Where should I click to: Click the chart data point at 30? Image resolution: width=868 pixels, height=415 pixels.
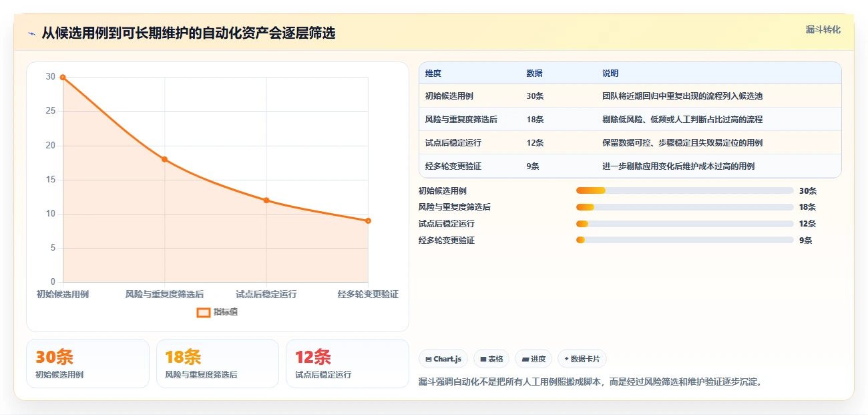tap(63, 77)
